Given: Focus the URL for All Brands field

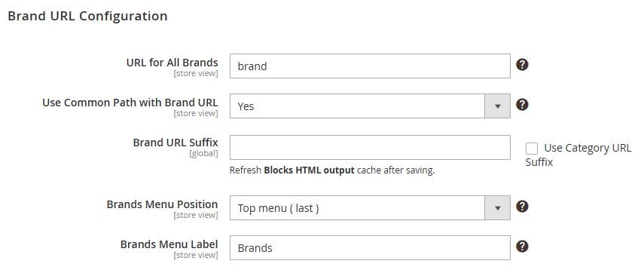Looking at the screenshot, I should (370, 66).
